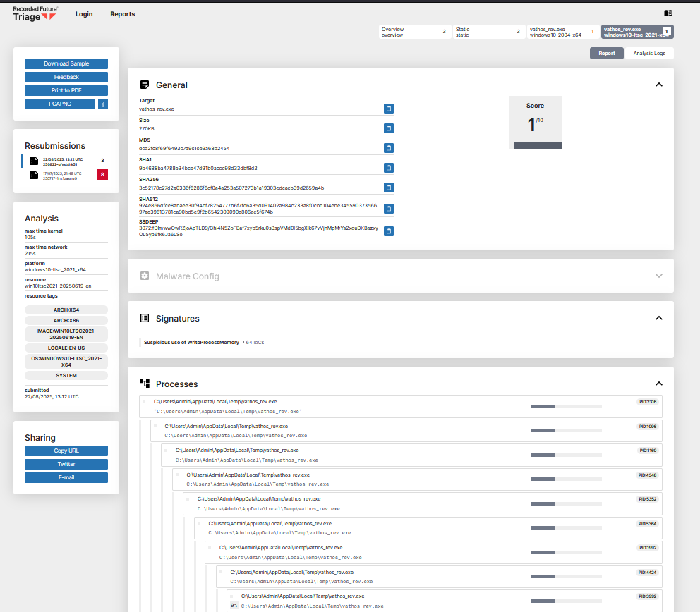
Task: Click Suspicious use of WriteProcessMemory signature
Action: click(191, 343)
